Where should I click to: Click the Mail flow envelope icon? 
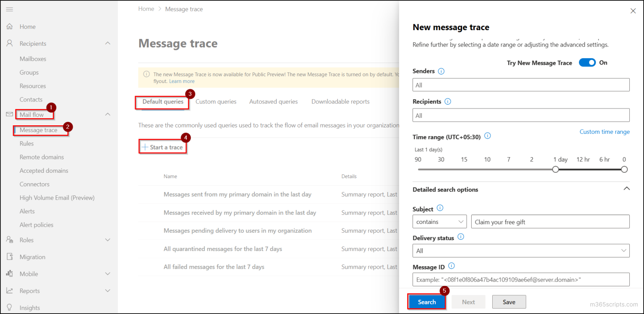(x=9, y=114)
